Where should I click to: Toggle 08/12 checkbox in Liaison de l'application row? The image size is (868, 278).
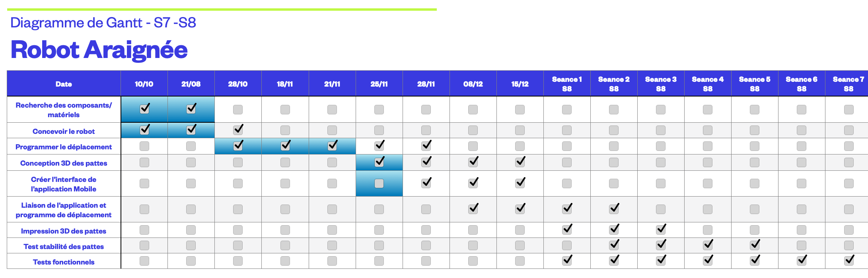point(473,209)
